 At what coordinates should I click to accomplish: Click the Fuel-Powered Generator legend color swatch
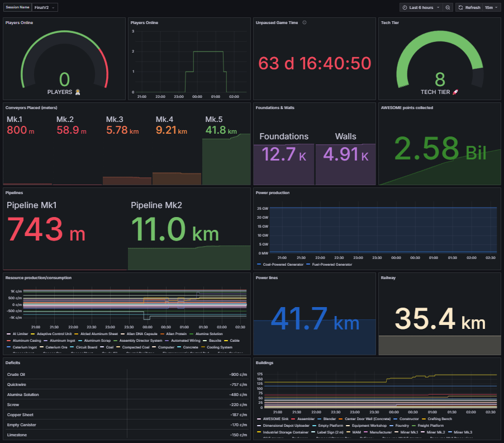pyautogui.click(x=308, y=265)
